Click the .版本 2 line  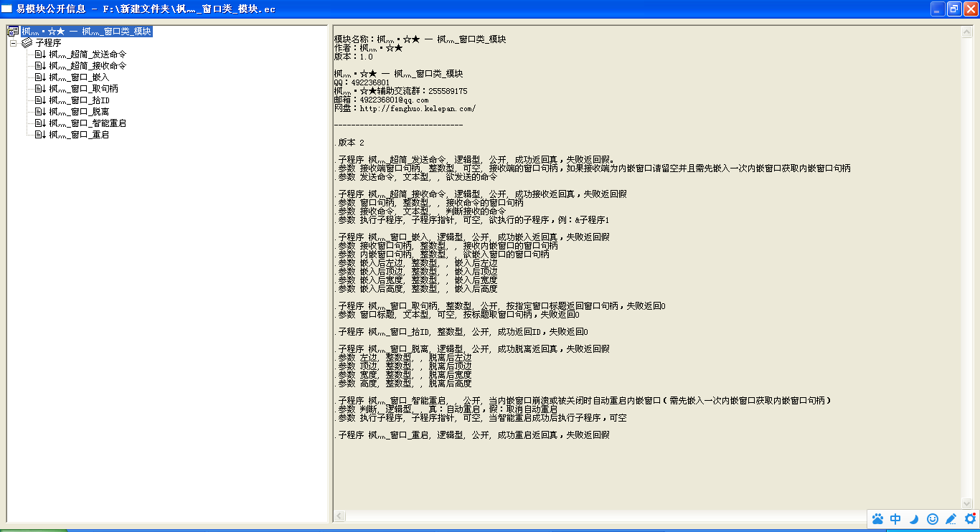(349, 143)
